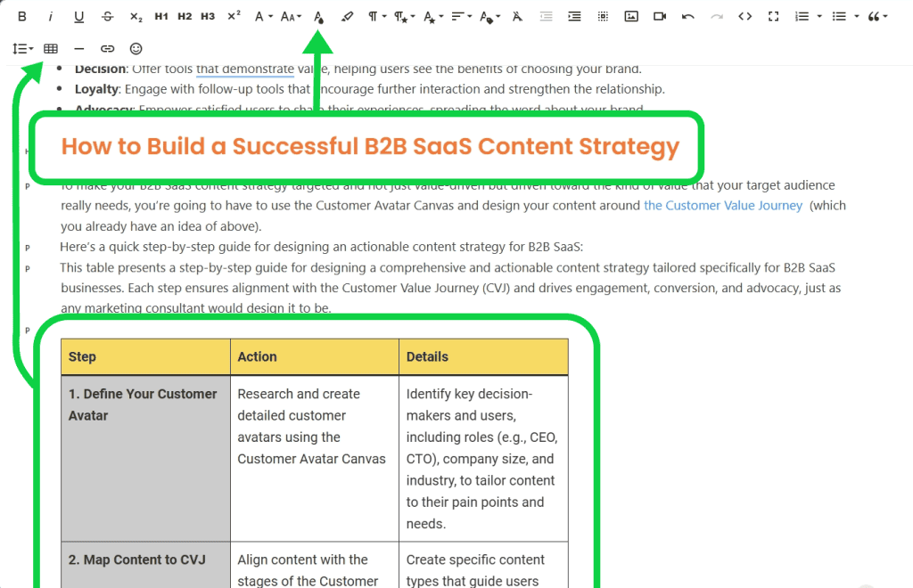Insert an image
The height and width of the screenshot is (588, 913).
[x=631, y=16]
